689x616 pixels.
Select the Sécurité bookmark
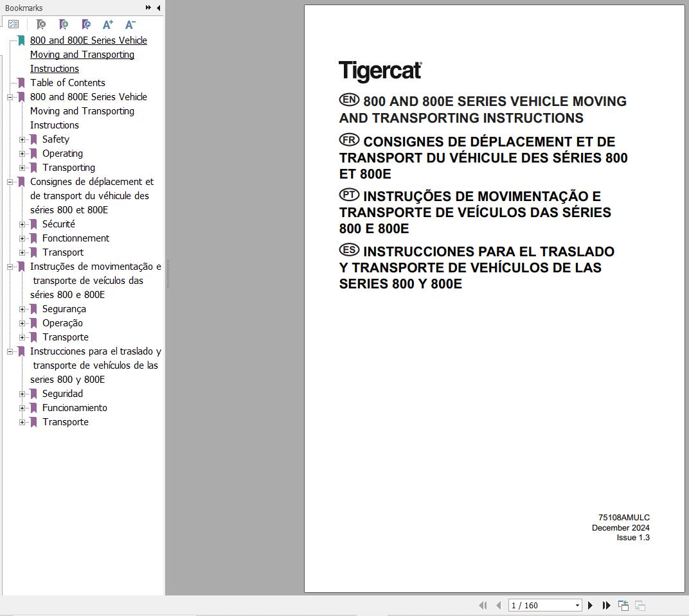pyautogui.click(x=58, y=224)
